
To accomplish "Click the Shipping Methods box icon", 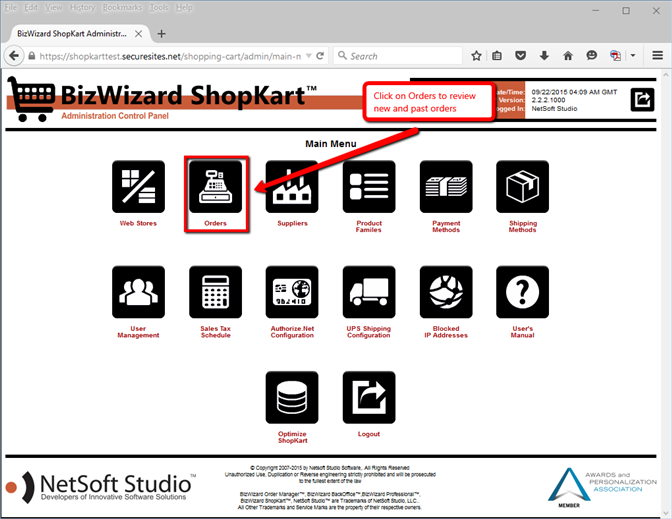I will [x=522, y=187].
